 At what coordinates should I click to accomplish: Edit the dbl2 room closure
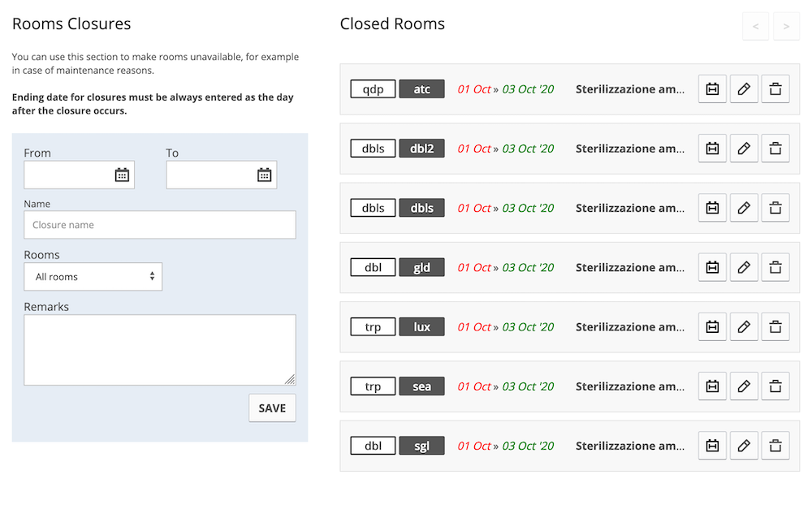click(744, 149)
